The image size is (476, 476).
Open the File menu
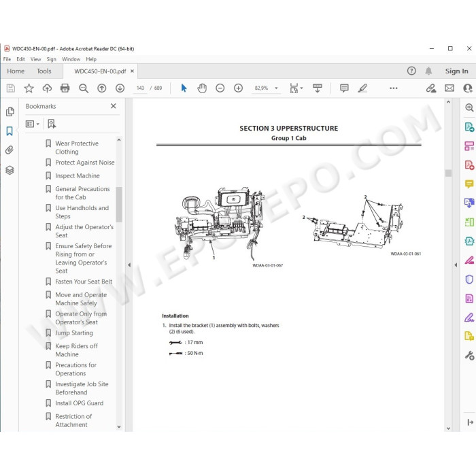coord(7,59)
